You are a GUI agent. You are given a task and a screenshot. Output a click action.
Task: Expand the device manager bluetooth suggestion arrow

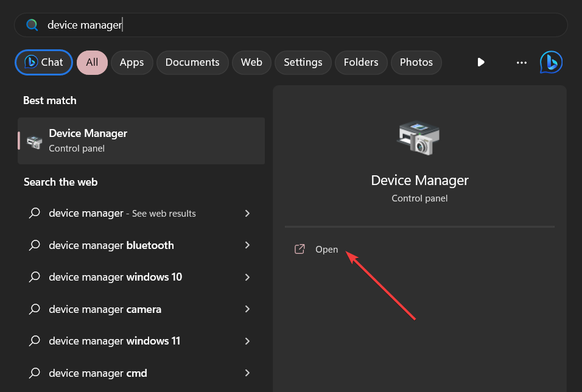click(247, 245)
